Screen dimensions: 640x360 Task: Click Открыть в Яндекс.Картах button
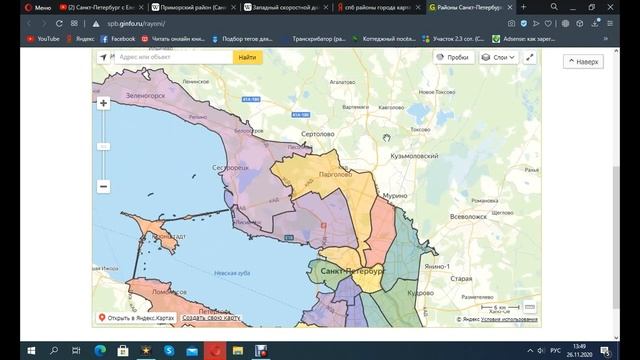[137, 318]
